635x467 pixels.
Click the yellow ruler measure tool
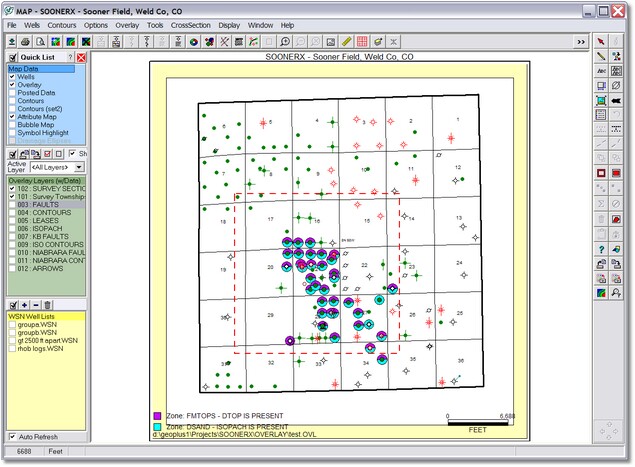[x=345, y=42]
